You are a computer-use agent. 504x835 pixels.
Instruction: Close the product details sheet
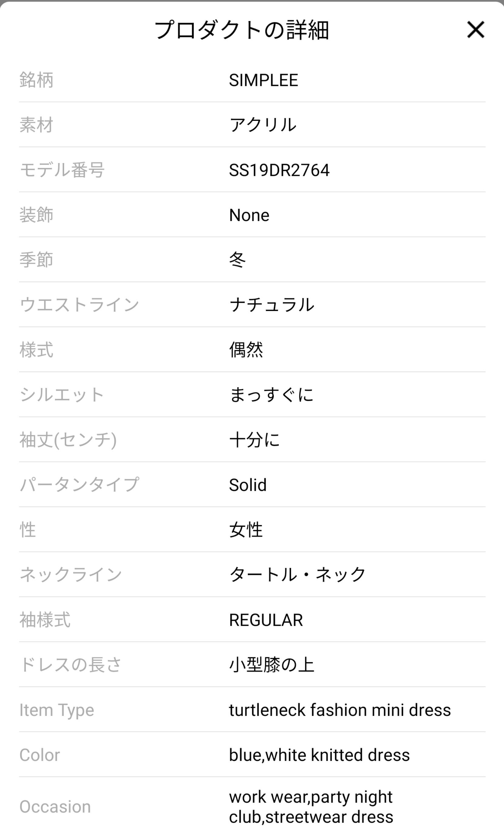tap(475, 30)
